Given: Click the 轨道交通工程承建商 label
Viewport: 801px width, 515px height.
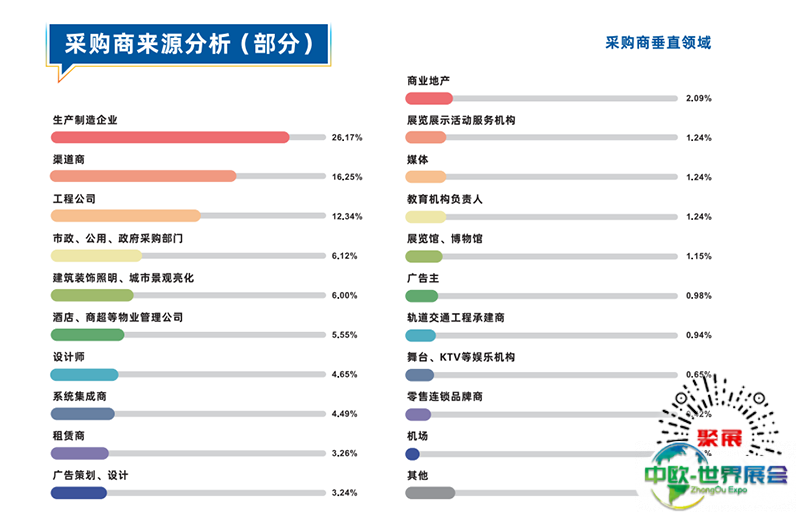Looking at the screenshot, I should click(455, 318).
